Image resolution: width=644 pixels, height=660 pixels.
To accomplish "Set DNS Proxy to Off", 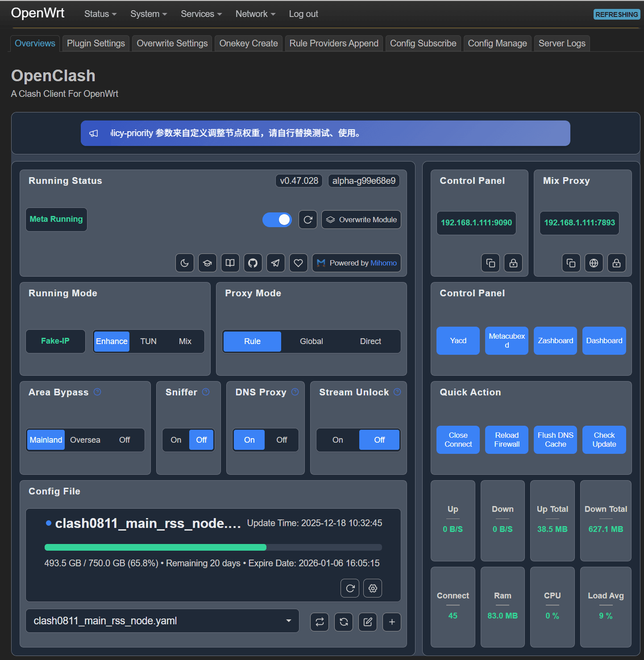I will (282, 440).
